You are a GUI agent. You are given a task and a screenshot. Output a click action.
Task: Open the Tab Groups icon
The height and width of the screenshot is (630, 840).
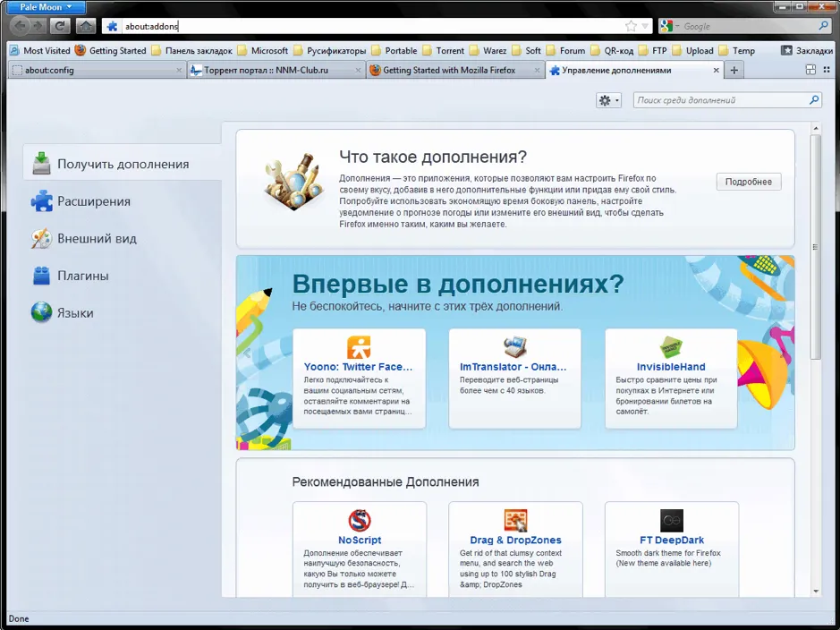click(x=810, y=70)
